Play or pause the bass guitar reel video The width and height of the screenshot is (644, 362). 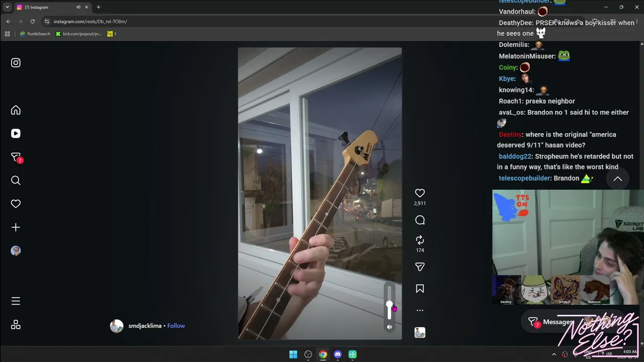click(320, 194)
